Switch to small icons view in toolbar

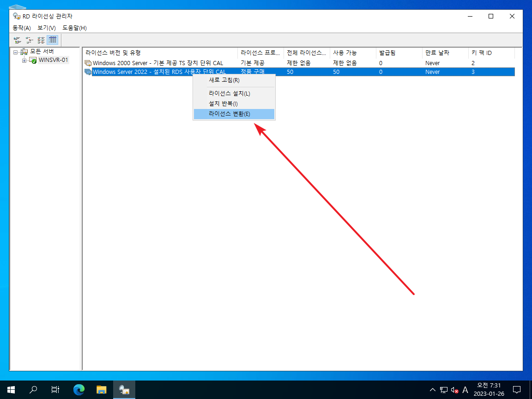29,40
